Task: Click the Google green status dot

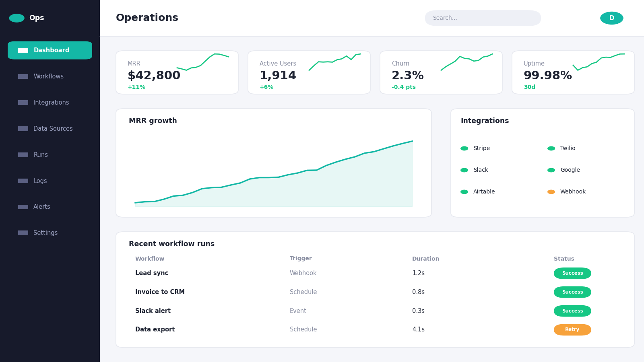Action: click(551, 170)
